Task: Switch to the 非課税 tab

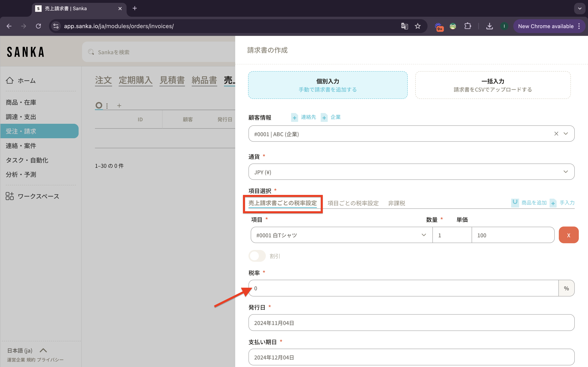Action: [x=396, y=203]
